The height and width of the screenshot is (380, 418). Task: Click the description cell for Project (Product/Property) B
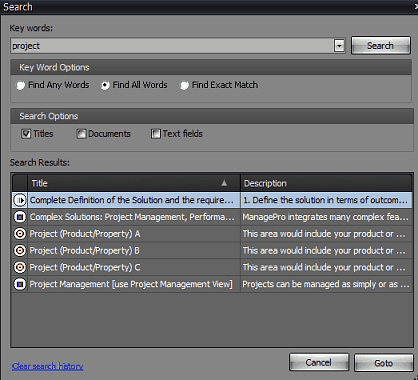pyautogui.click(x=326, y=250)
